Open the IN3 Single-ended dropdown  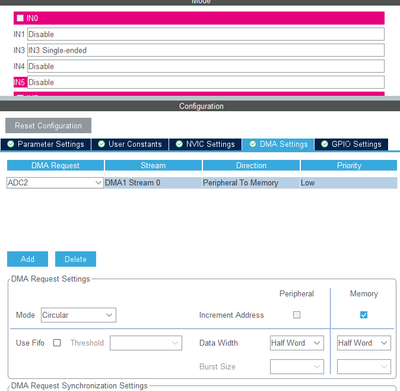pyautogui.click(x=206, y=50)
